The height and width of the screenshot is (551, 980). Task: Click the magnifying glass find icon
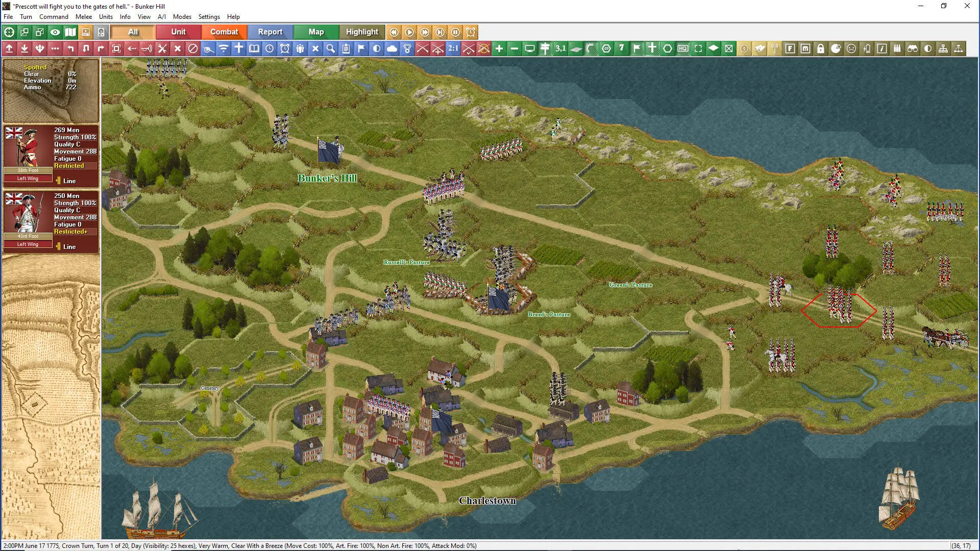tap(331, 48)
